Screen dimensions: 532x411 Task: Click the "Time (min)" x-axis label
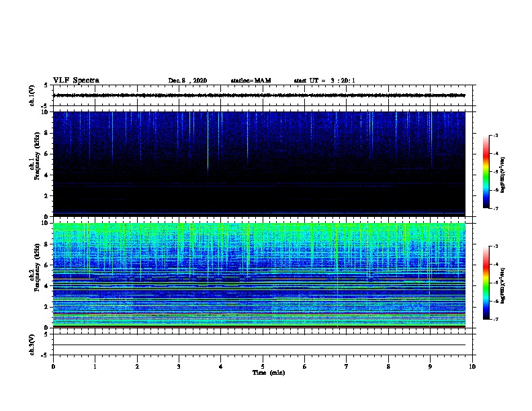tap(269, 373)
